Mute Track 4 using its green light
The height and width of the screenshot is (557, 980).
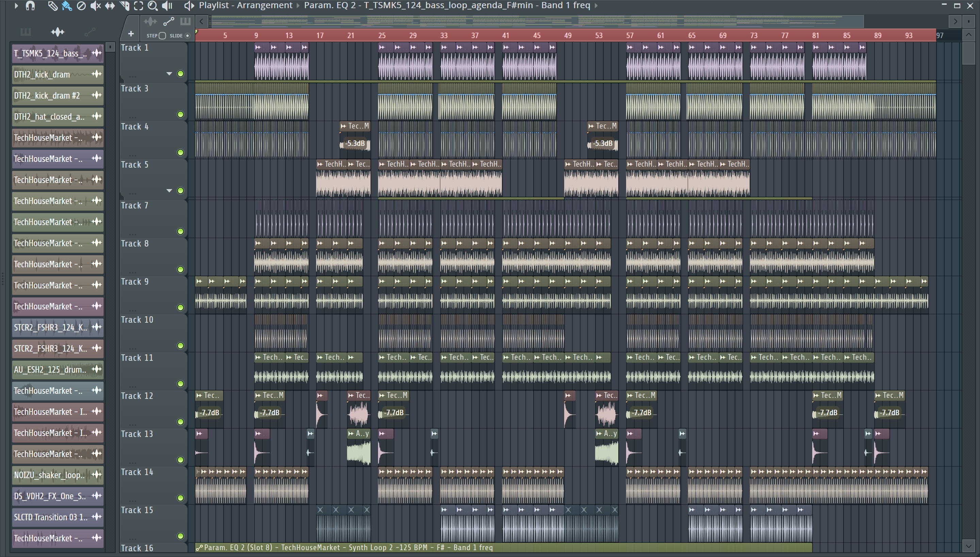click(x=180, y=153)
